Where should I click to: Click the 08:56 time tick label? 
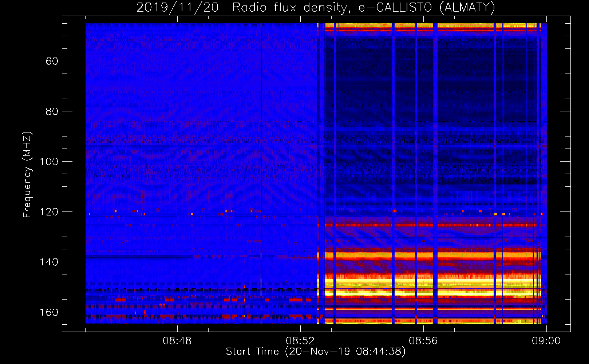(x=423, y=341)
